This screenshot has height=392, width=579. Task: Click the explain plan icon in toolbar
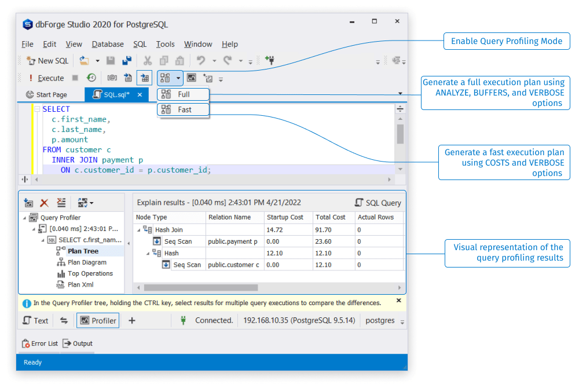[165, 78]
